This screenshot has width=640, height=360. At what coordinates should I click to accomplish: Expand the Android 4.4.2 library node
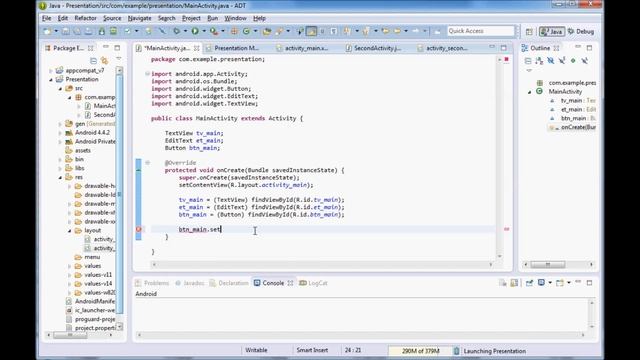[x=60, y=133]
